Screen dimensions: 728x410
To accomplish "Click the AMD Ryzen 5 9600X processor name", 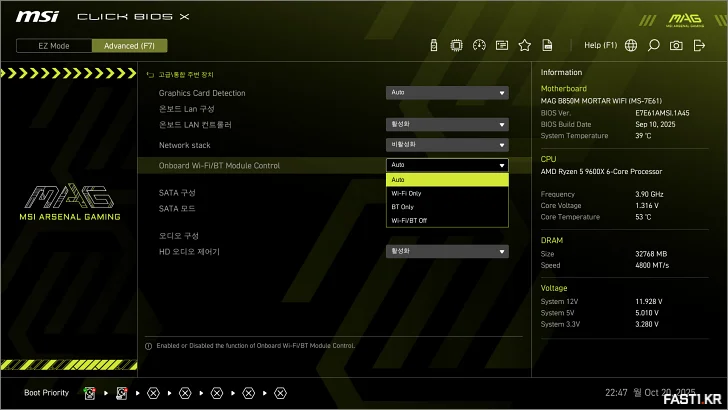I will coord(601,171).
